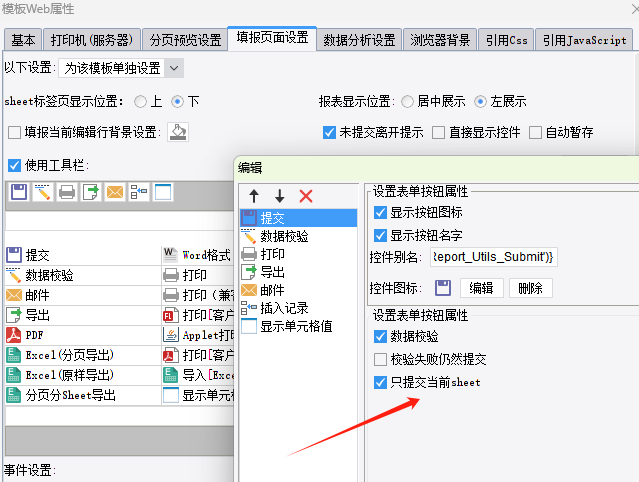Click the 控件别名 text field
Image resolution: width=639 pixels, height=482 pixels.
tap(494, 257)
